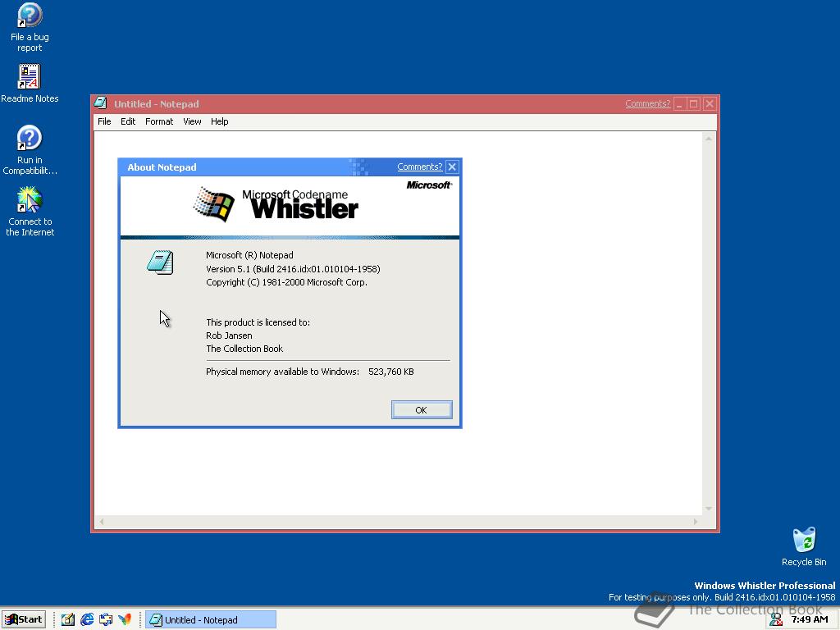Launch the Connect to the Internet shortcut
This screenshot has width=840, height=630.
pyautogui.click(x=30, y=211)
